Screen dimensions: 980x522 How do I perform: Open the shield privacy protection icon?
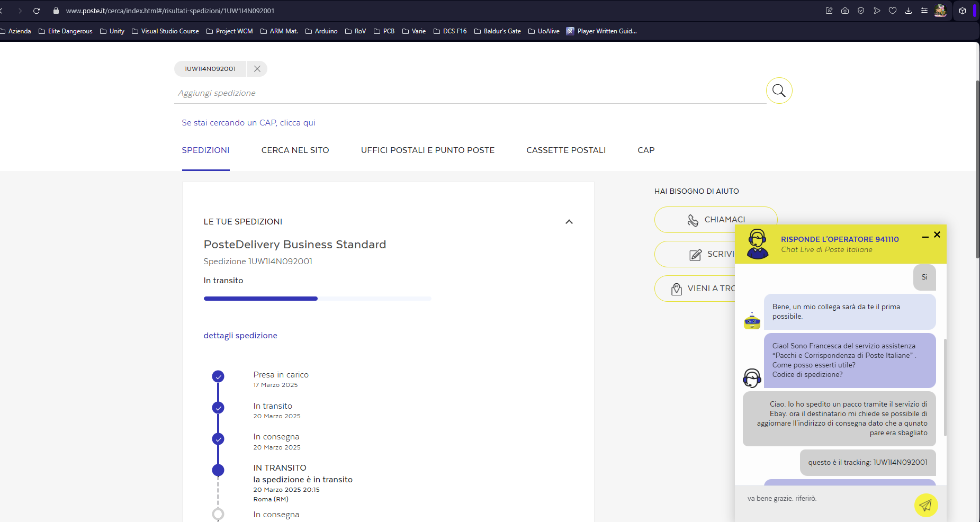[861, 11]
